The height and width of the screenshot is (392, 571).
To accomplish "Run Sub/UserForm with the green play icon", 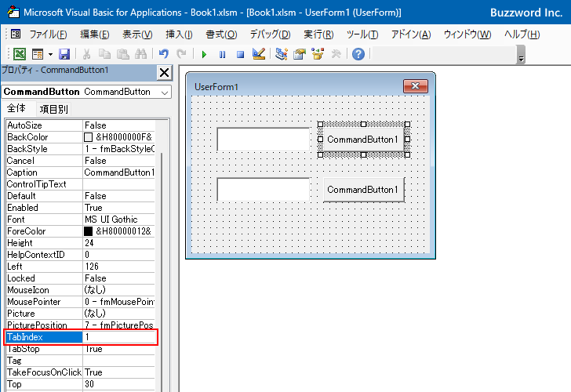I will (x=204, y=55).
